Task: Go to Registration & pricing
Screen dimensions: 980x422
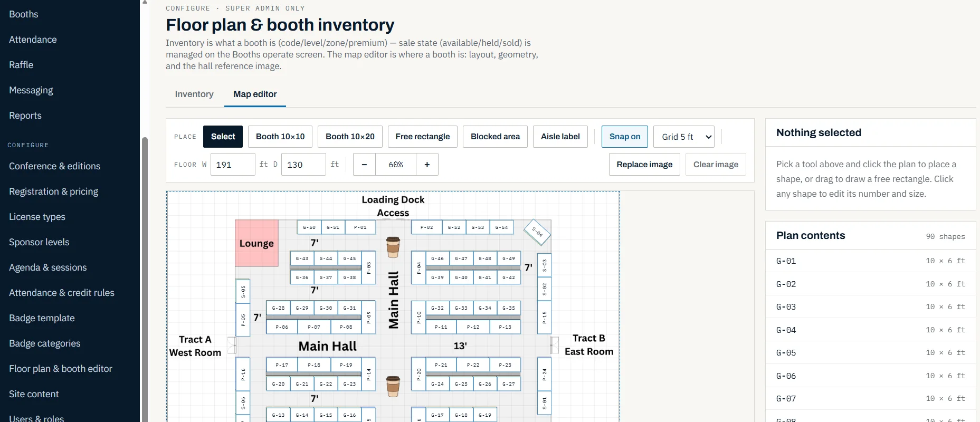Action: coord(54,191)
